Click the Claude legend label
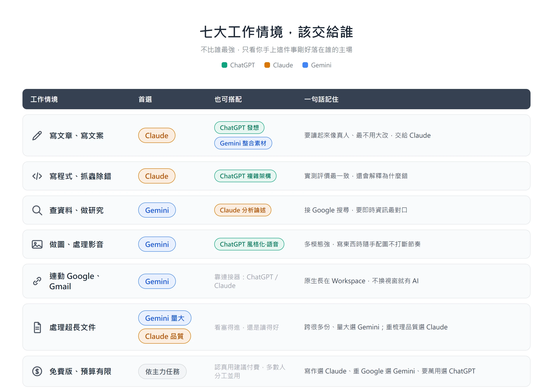 click(283, 65)
